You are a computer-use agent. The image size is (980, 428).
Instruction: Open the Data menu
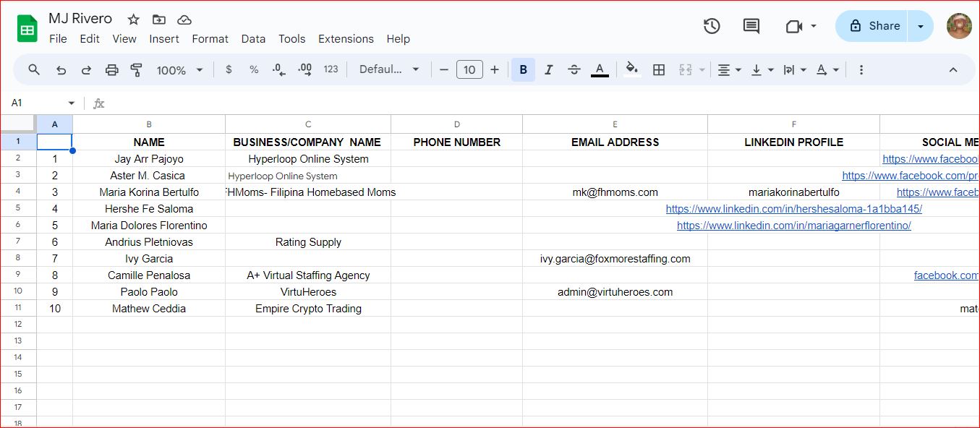(x=253, y=39)
